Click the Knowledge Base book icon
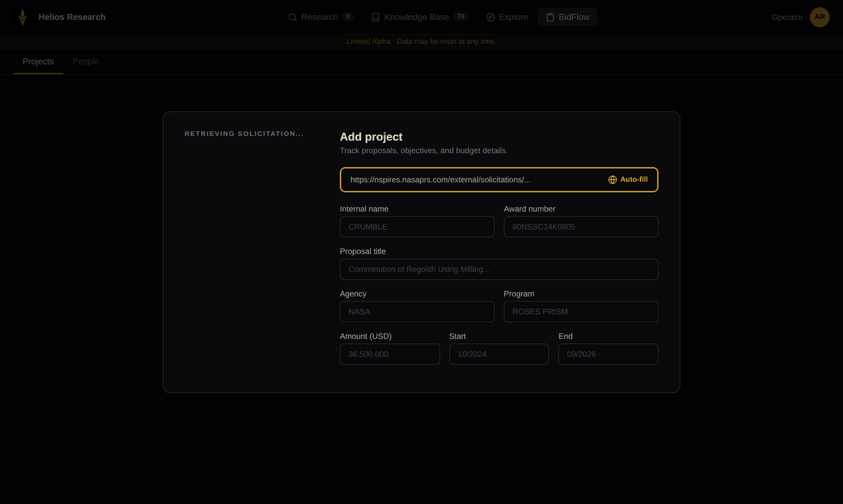The image size is (843, 504). [x=376, y=17]
